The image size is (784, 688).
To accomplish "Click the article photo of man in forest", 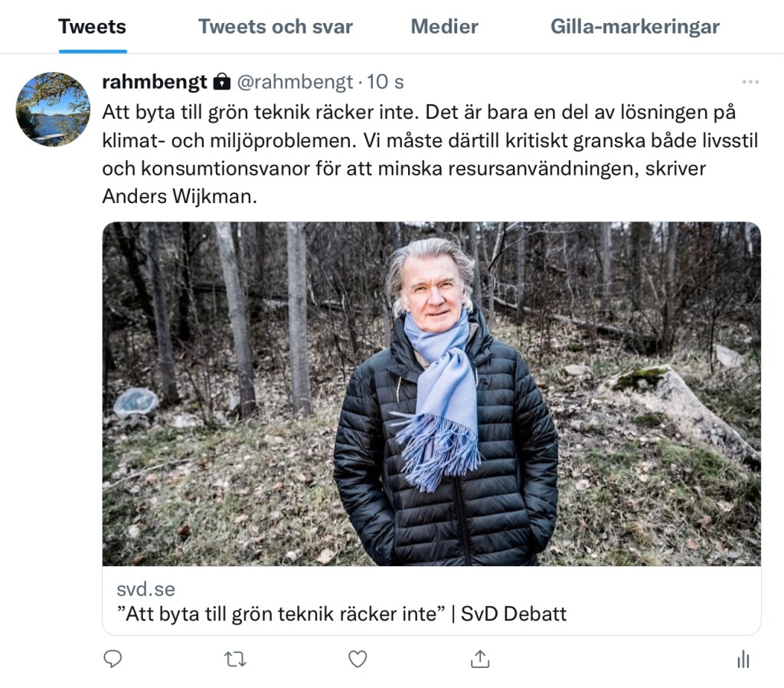I will point(431,394).
